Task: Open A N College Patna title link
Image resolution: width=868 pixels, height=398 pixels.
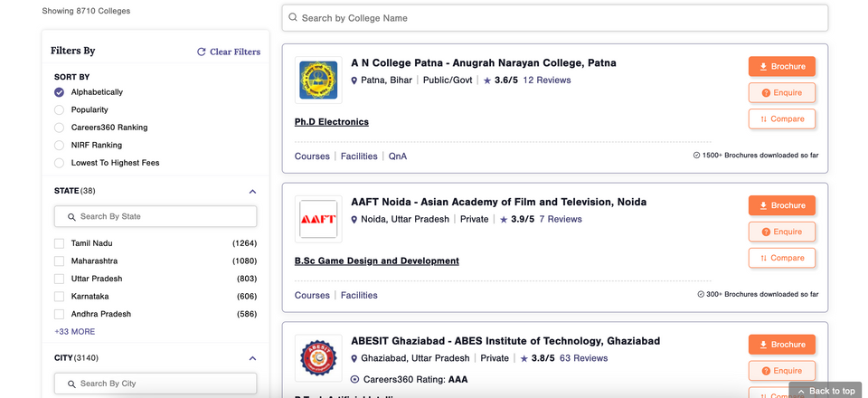Action: coord(483,62)
